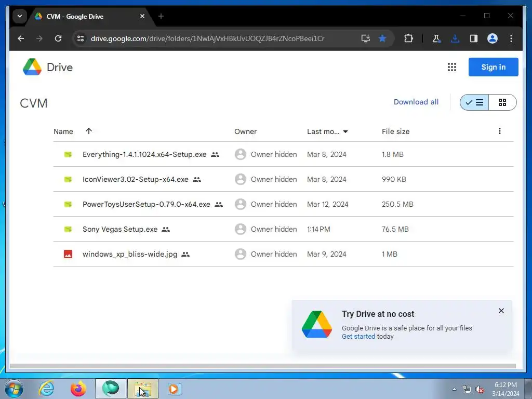Click the Sony Vegas Setup file icon
Image resolution: width=532 pixels, height=399 pixels.
point(68,229)
